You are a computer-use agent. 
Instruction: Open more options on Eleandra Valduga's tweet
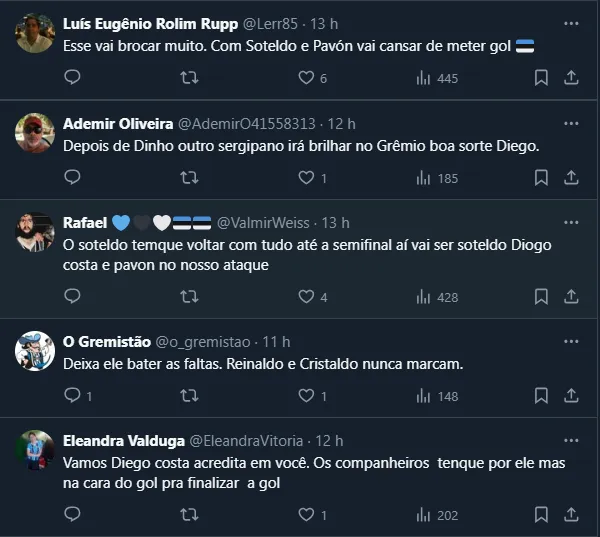tap(571, 439)
